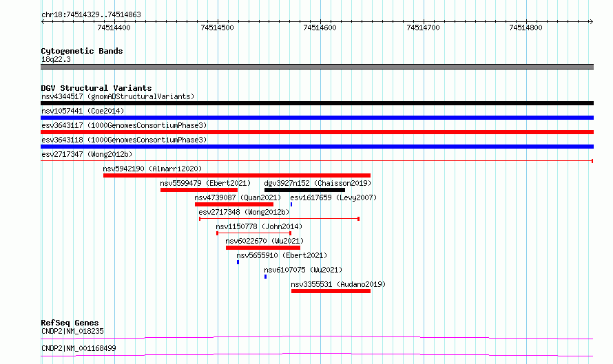Select the blue esv3643118 variant bar

point(317,147)
